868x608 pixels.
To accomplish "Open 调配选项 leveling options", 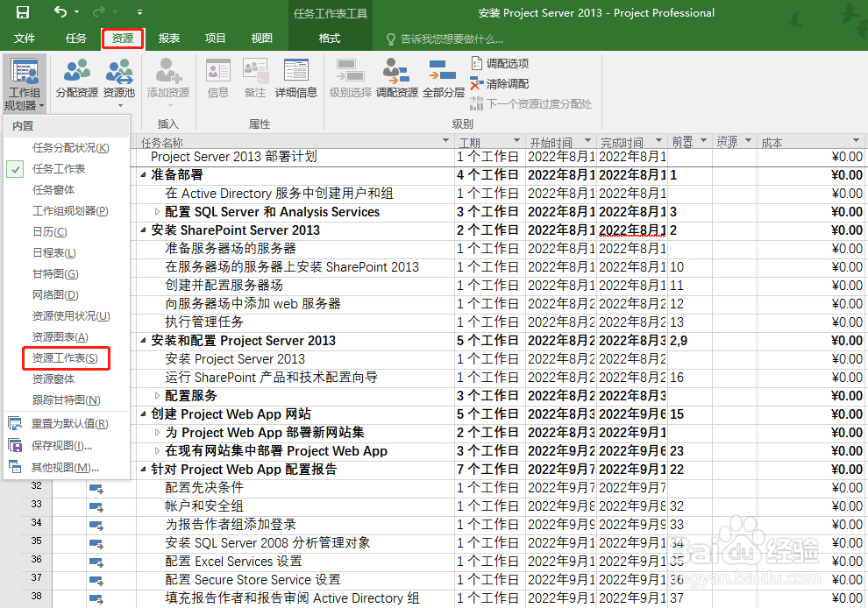I will coord(500,63).
